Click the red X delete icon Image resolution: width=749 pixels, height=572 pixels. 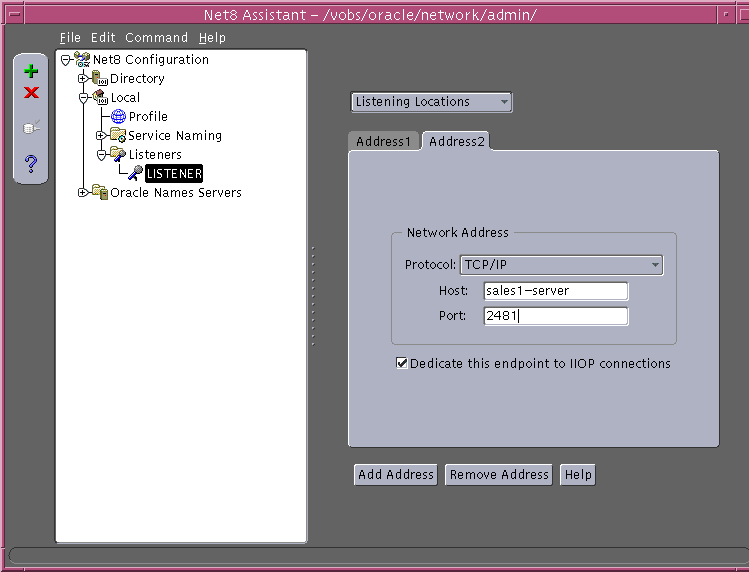(31, 92)
